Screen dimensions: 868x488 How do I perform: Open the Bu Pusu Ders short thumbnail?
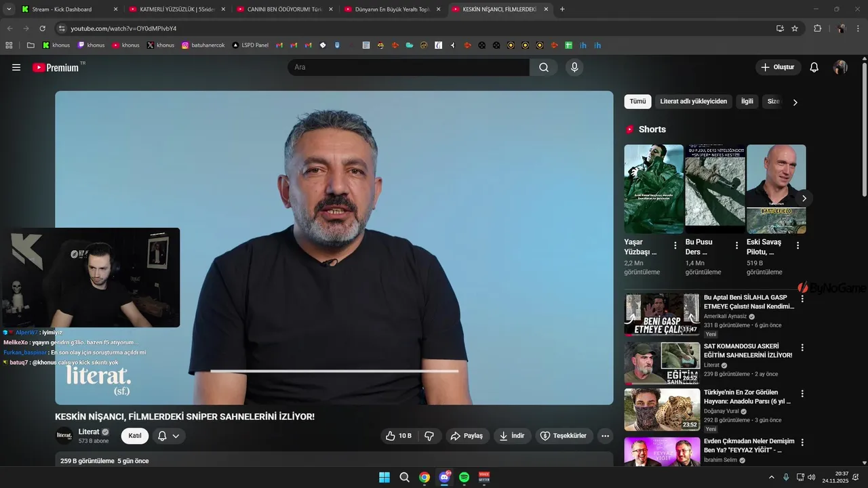coord(715,189)
